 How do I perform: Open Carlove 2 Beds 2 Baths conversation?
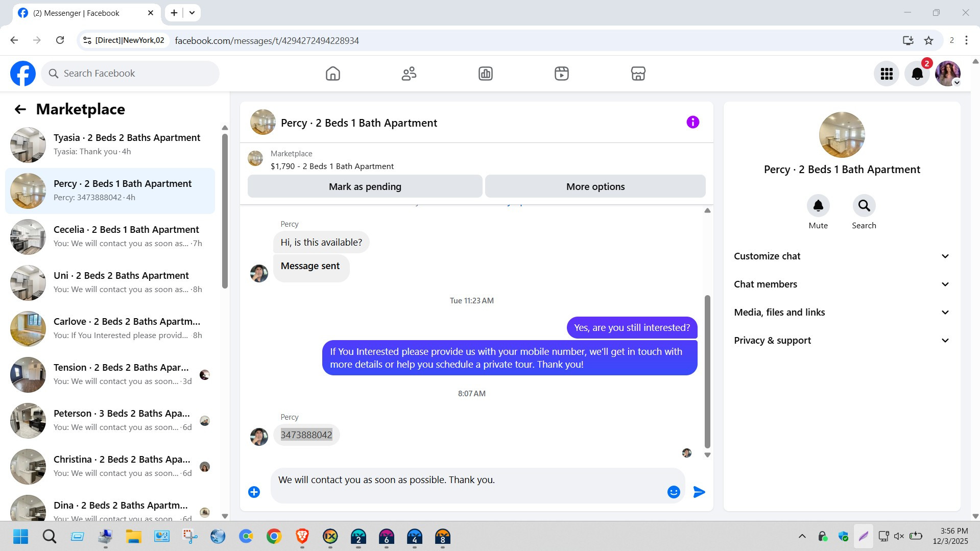110,329
